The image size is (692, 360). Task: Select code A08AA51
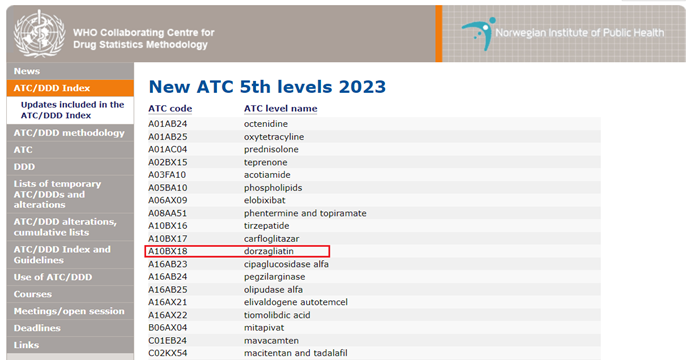(167, 214)
